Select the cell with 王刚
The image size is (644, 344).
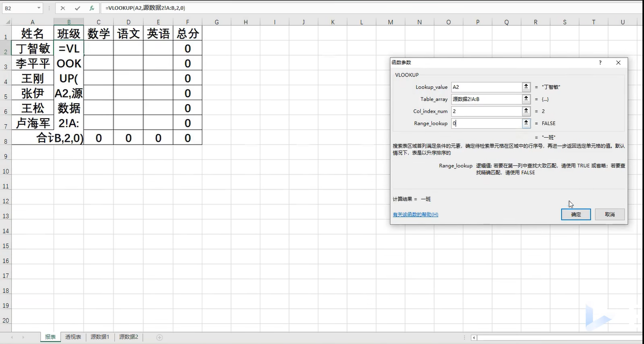(32, 79)
